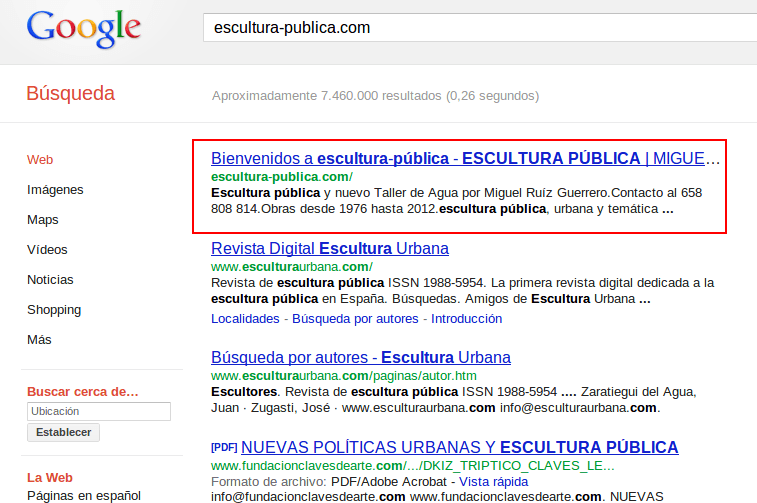Select Páginas en español filter
This screenshot has width=757, height=503.
(84, 496)
